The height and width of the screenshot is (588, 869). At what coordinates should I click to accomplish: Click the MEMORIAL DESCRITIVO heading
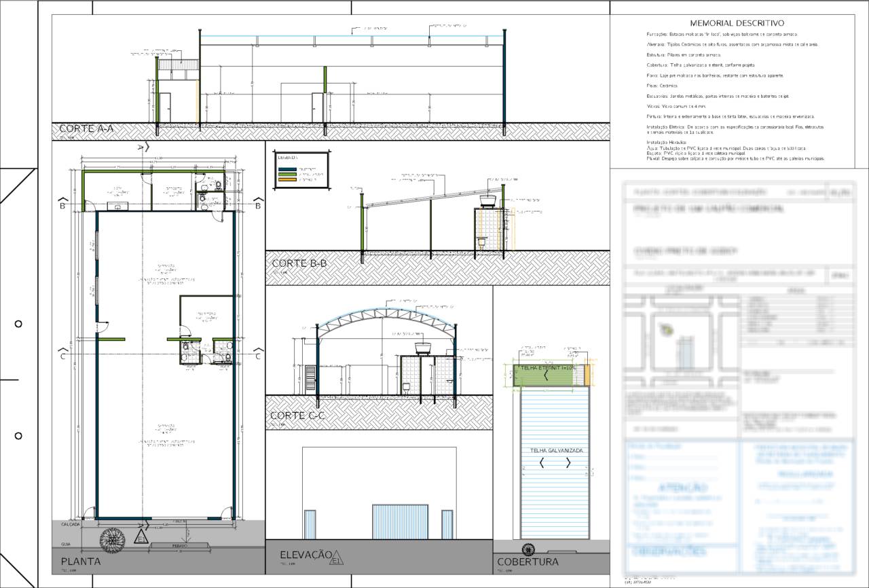tap(737, 23)
